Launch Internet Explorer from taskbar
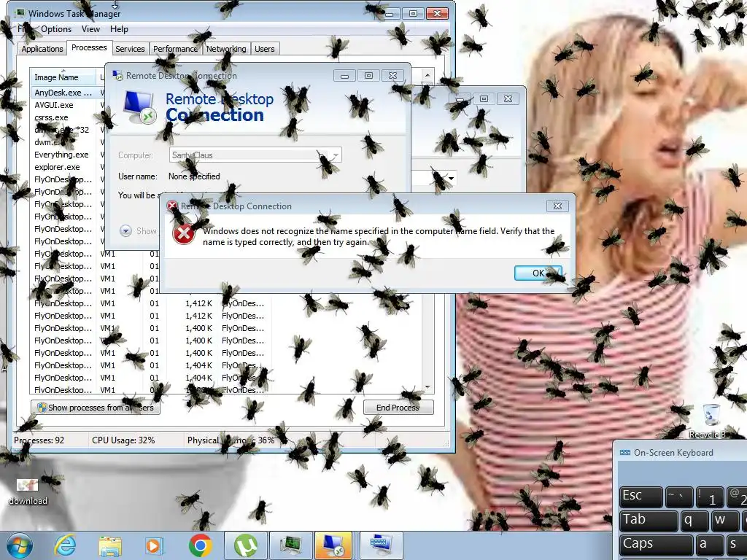The height and width of the screenshot is (560, 747). (66, 545)
